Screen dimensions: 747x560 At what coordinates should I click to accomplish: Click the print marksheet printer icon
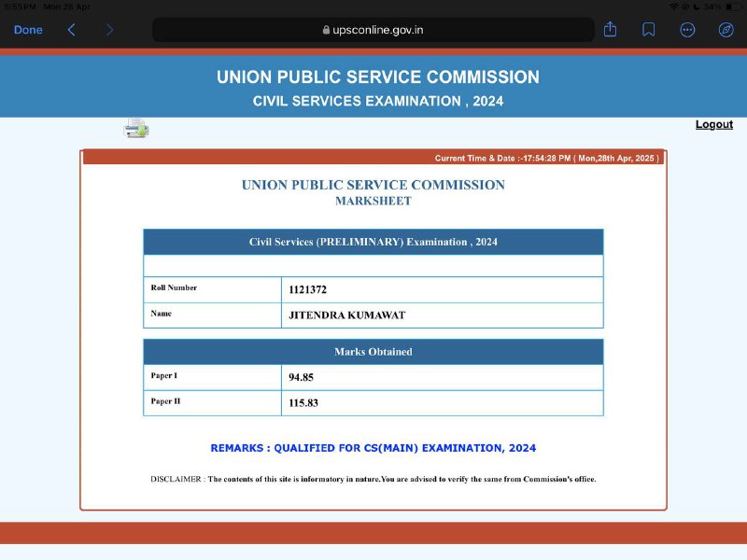136,128
